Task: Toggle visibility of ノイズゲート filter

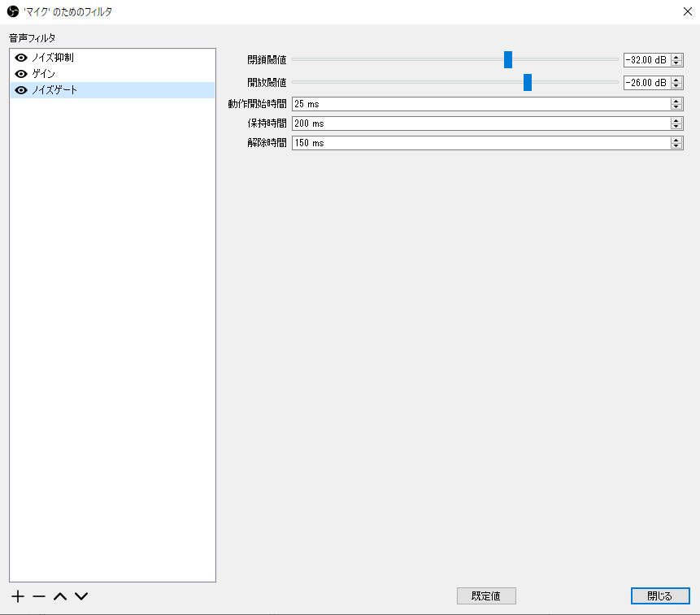Action: 21,90
